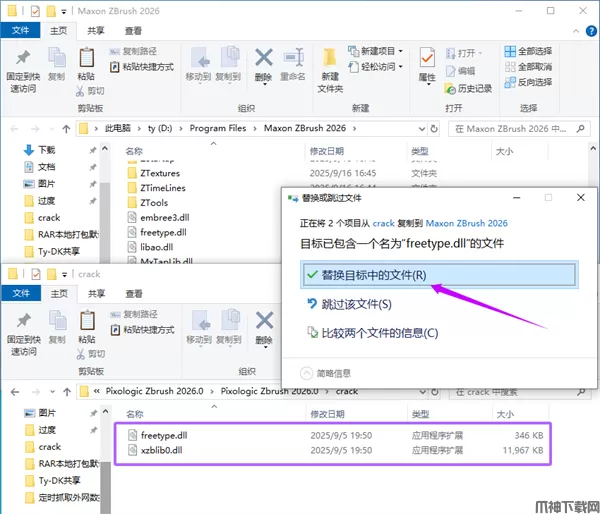
Task: Expand Brief info (简略信息) in replace dialog
Action: (326, 373)
